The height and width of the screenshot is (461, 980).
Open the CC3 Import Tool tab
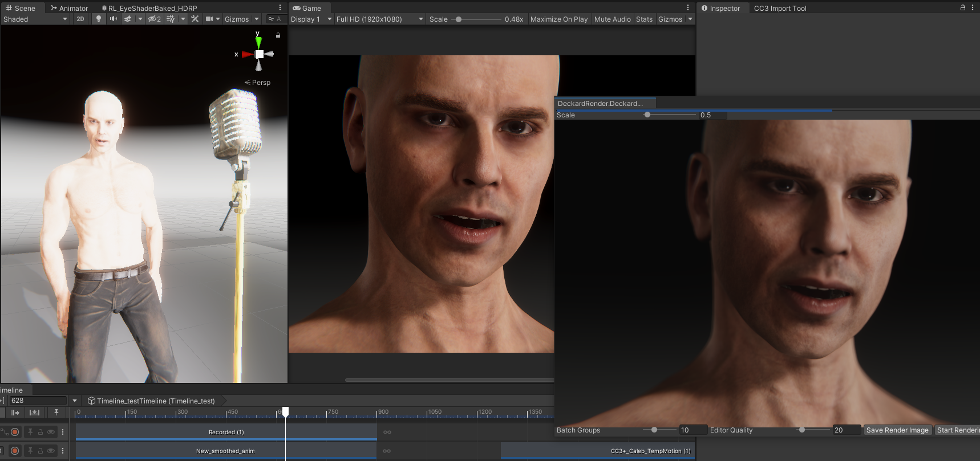point(780,8)
